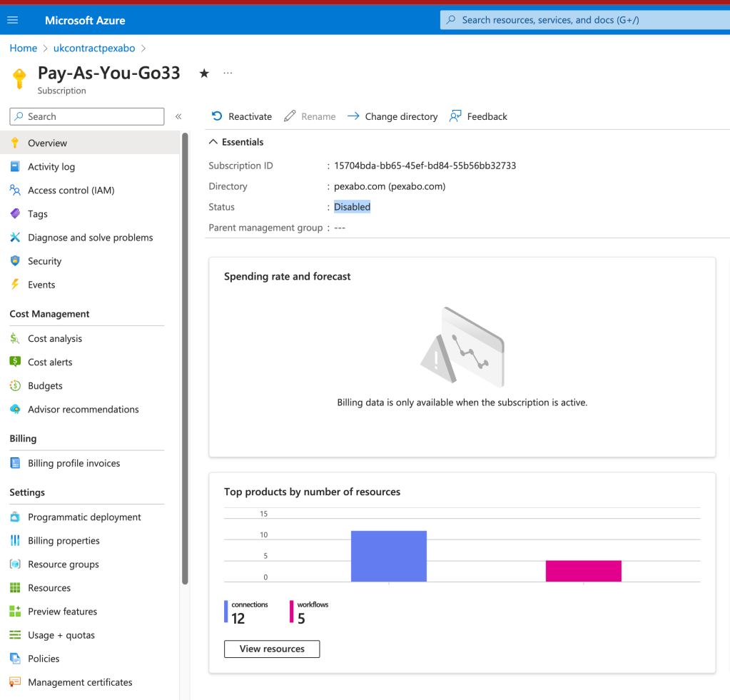Go to Home breadcrumb
This screenshot has width=730, height=700.
tap(24, 48)
